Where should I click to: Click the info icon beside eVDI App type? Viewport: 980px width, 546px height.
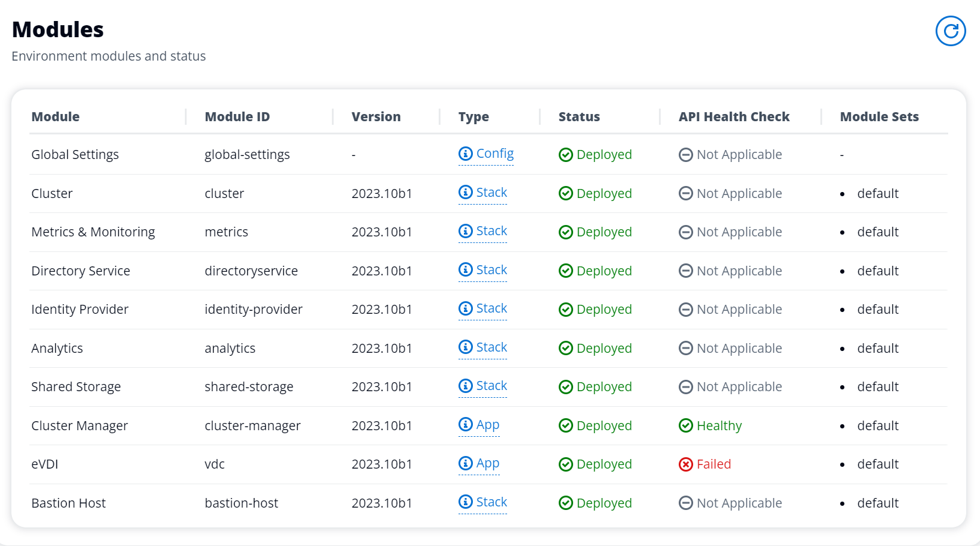pos(466,463)
